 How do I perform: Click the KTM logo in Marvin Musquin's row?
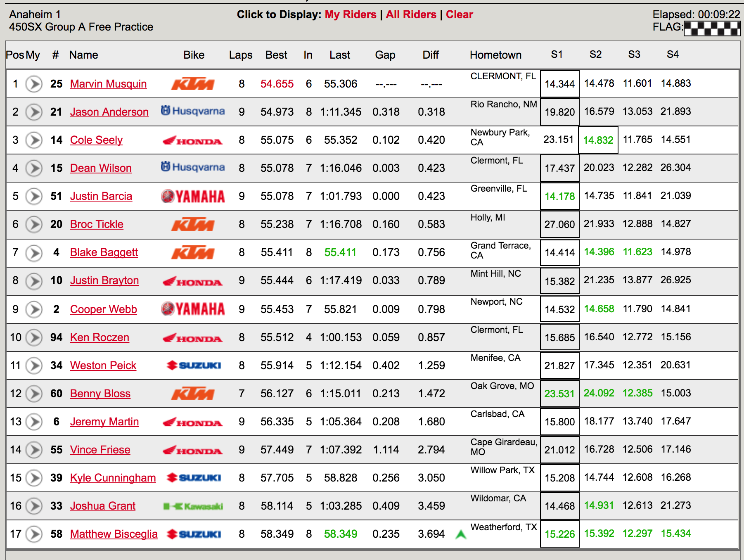(x=193, y=84)
